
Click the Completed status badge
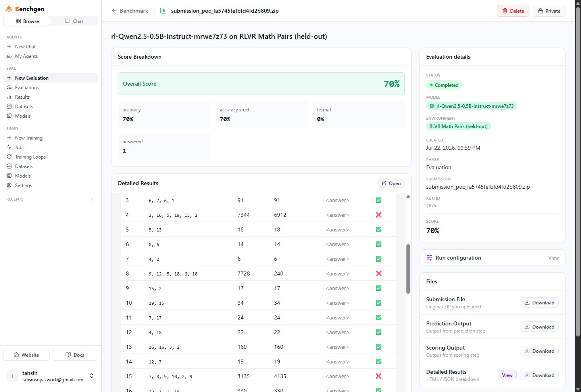[x=444, y=85]
